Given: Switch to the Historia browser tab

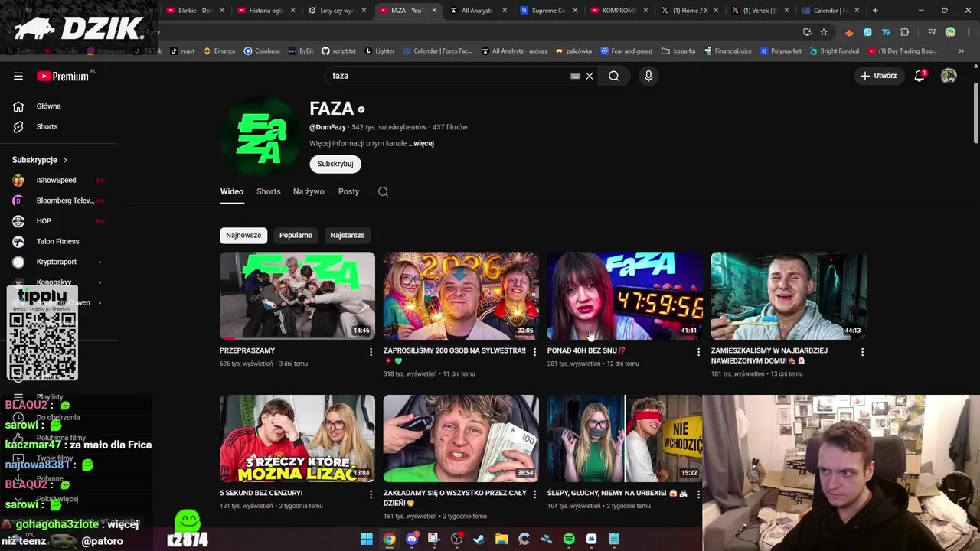Looking at the screenshot, I should click(x=267, y=11).
